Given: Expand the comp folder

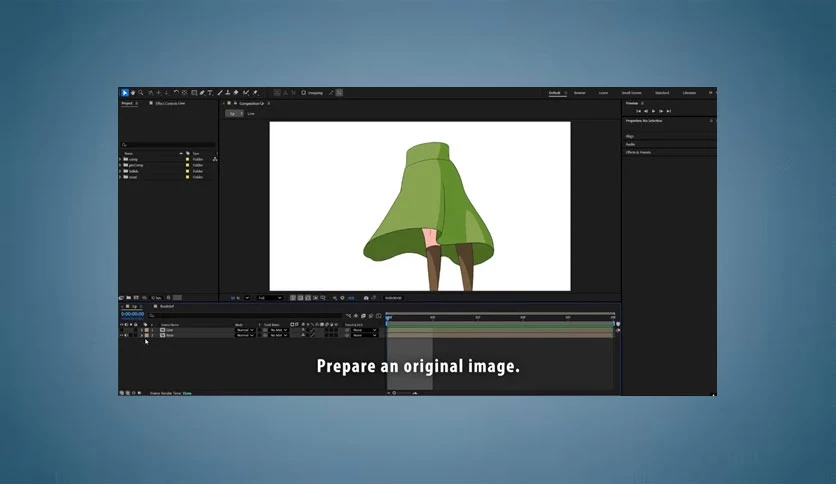Looking at the screenshot, I should (x=120, y=159).
